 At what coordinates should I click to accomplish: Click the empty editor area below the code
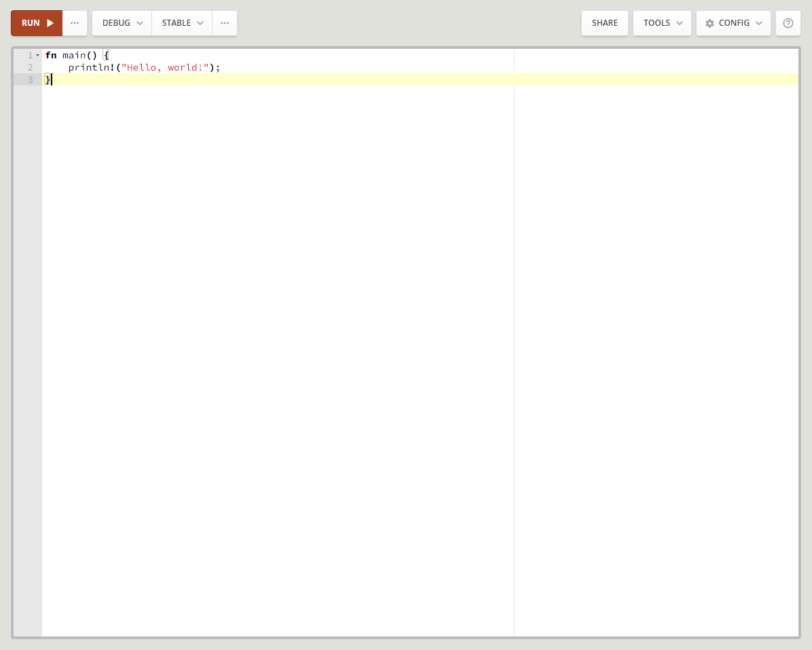coord(272,339)
